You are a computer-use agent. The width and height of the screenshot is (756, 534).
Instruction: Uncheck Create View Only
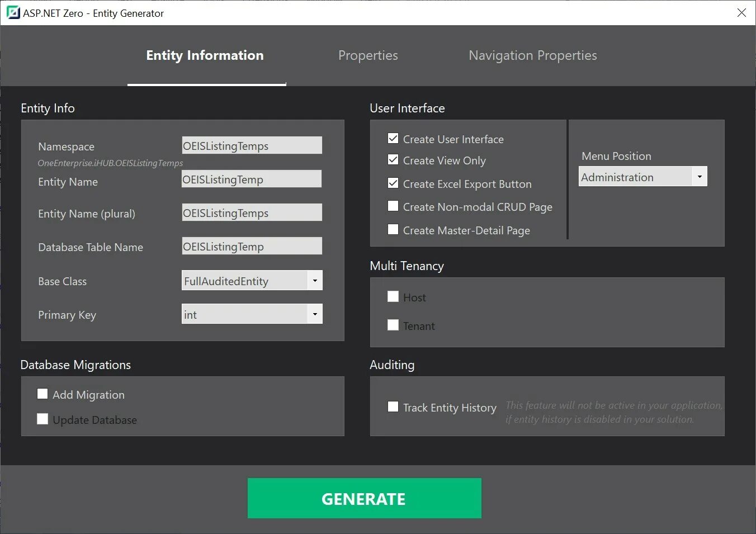(x=393, y=159)
